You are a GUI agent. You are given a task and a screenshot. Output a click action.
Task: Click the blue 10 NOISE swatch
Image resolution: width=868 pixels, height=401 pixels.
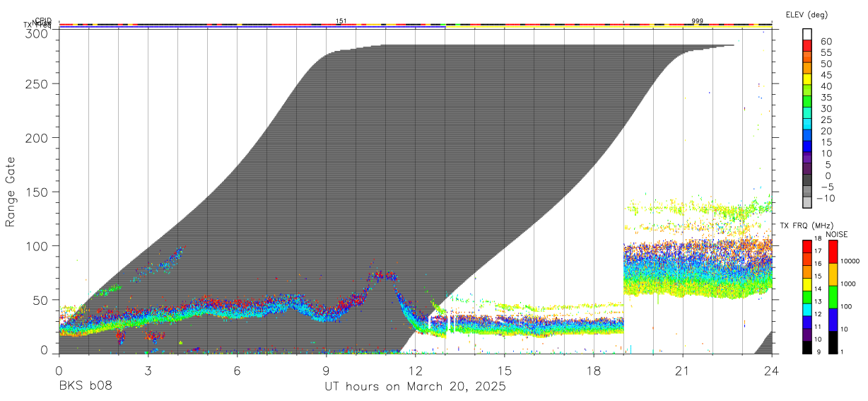(833, 320)
